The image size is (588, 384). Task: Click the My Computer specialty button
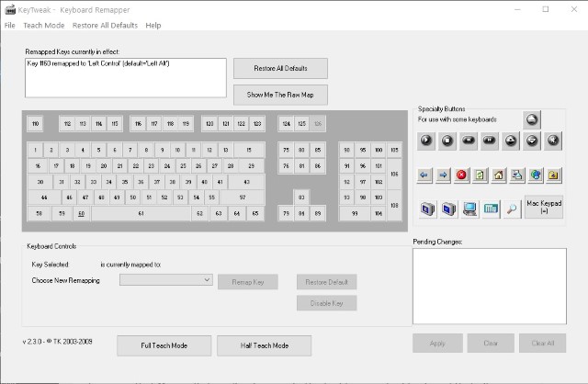coord(469,209)
